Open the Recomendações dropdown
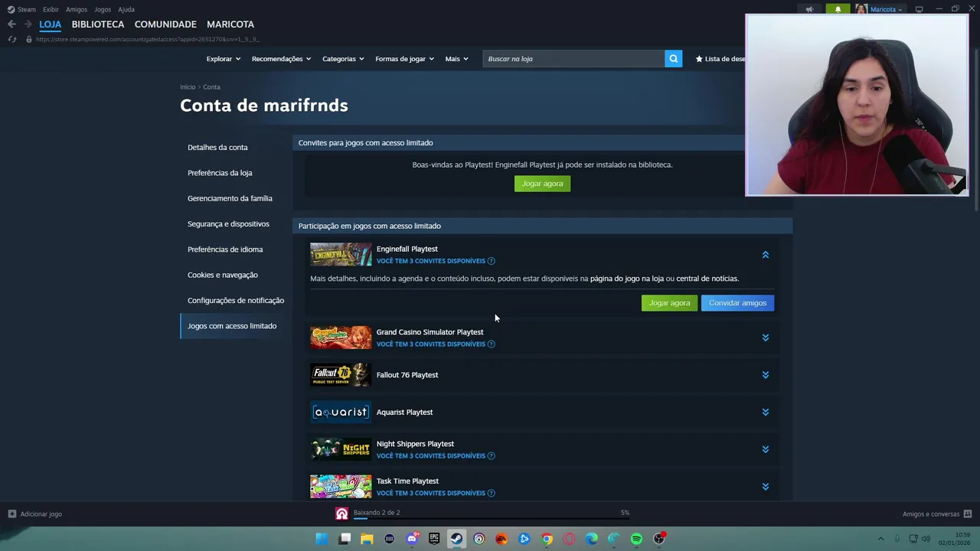The height and width of the screenshot is (551, 980). point(281,59)
